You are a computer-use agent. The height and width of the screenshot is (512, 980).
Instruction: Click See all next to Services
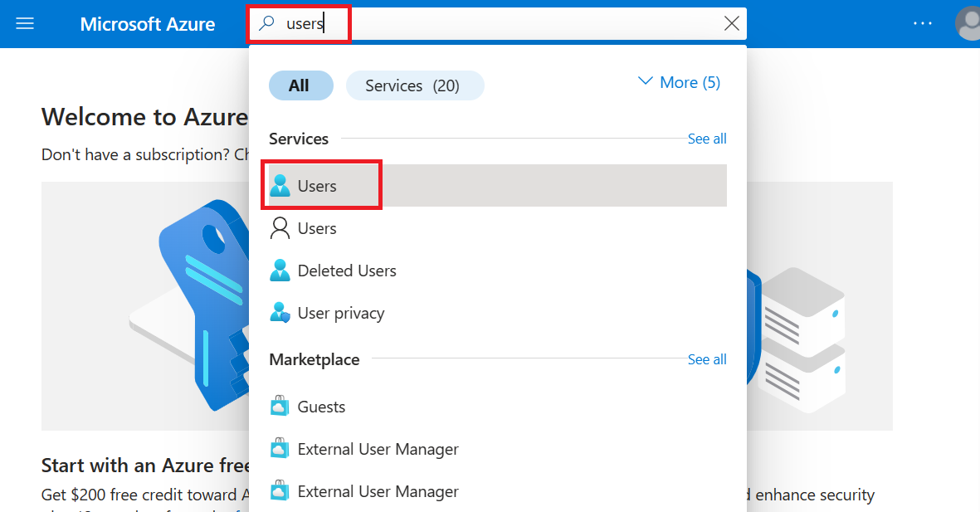(x=707, y=139)
